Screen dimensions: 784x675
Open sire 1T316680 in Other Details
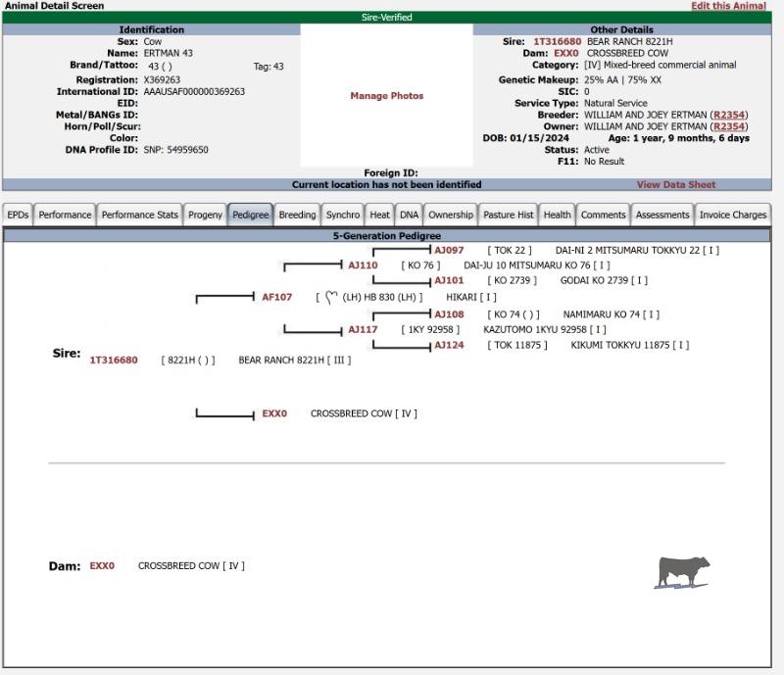coord(557,42)
